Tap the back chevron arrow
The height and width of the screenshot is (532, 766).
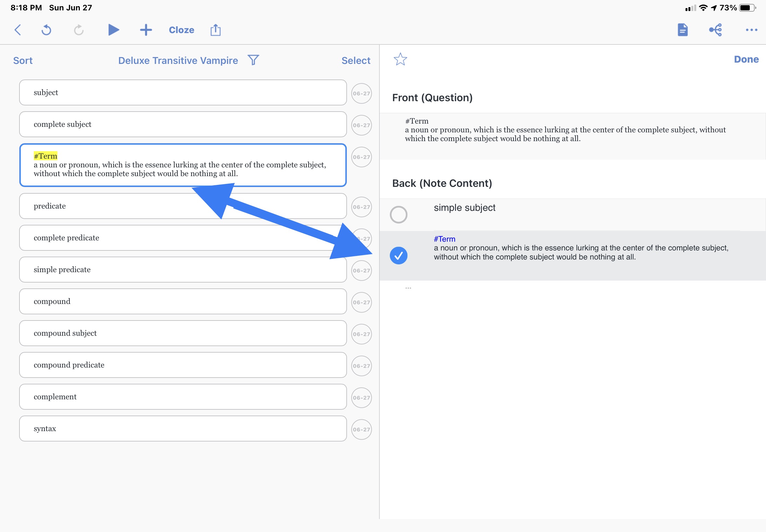[18, 30]
